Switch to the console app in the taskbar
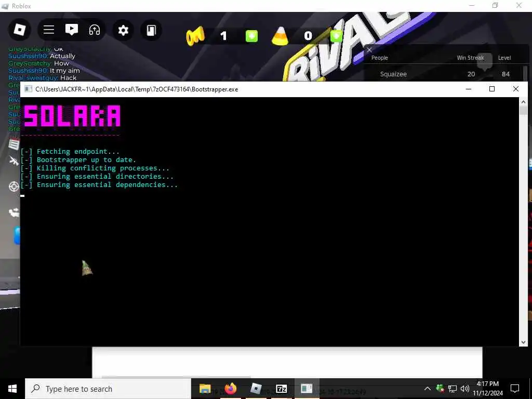Image resolution: width=532 pixels, height=399 pixels. click(307, 389)
